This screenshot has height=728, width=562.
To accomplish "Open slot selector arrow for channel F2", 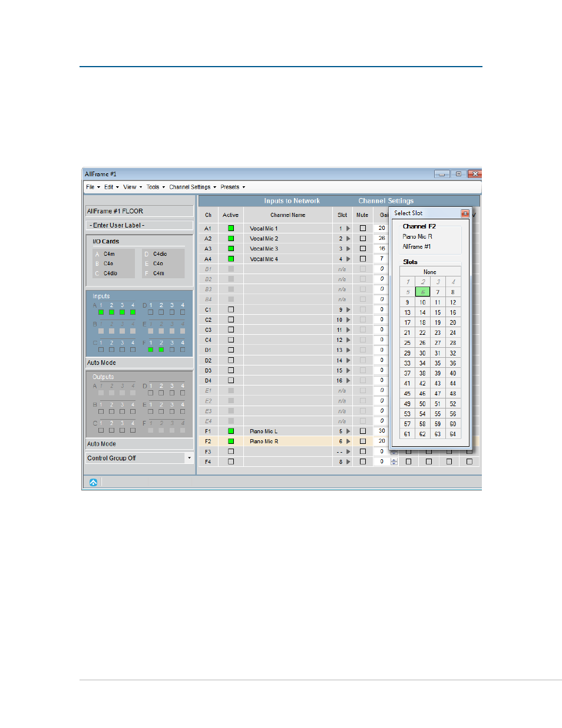I will [348, 441].
